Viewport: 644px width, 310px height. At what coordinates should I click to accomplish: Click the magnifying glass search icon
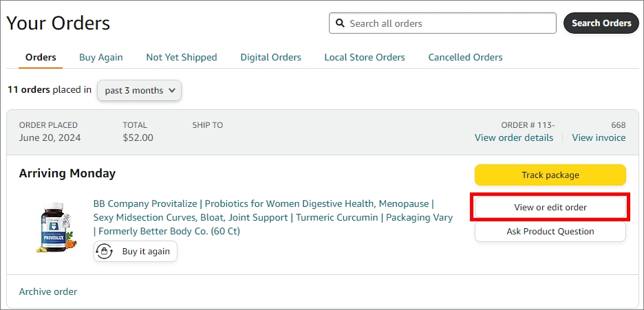(x=340, y=23)
